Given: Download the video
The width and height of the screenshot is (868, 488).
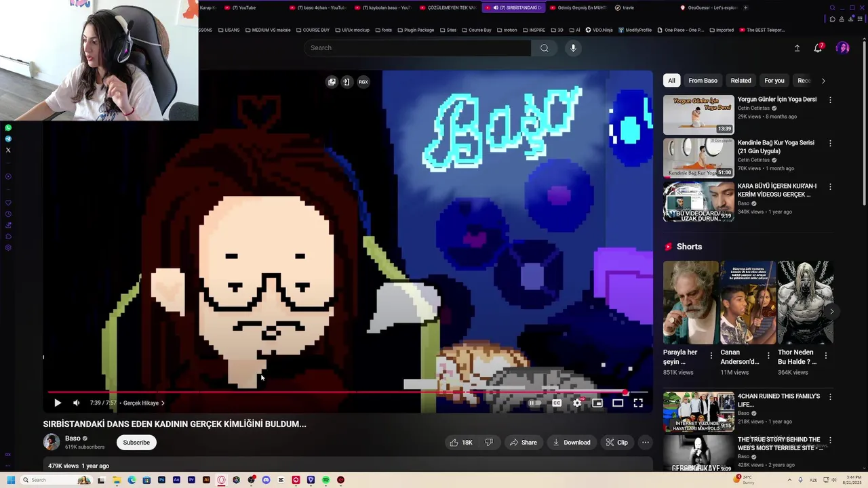Looking at the screenshot, I should click(x=571, y=443).
